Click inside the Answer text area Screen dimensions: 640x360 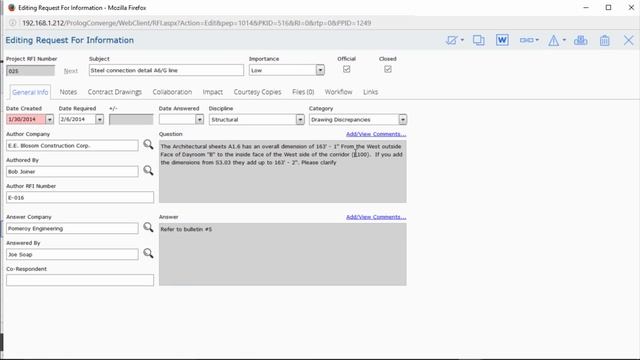(x=282, y=254)
